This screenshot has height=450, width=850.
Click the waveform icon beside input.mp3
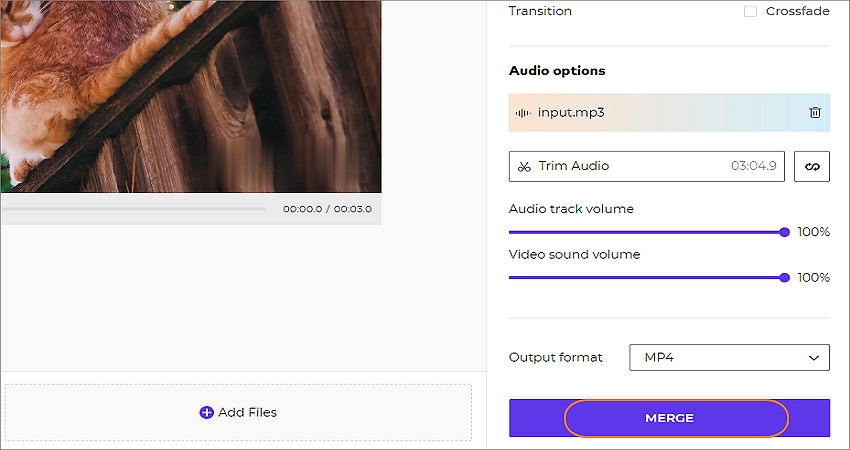523,113
